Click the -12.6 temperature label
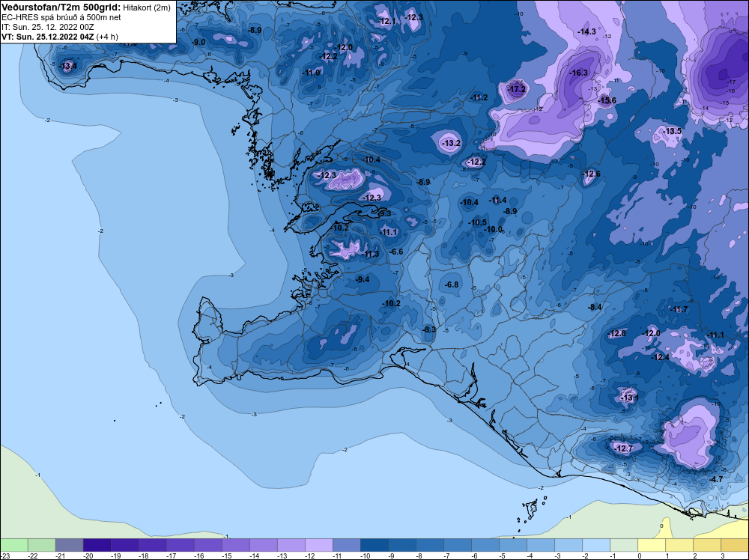Viewport: 749px width, 560px height. coord(592,174)
